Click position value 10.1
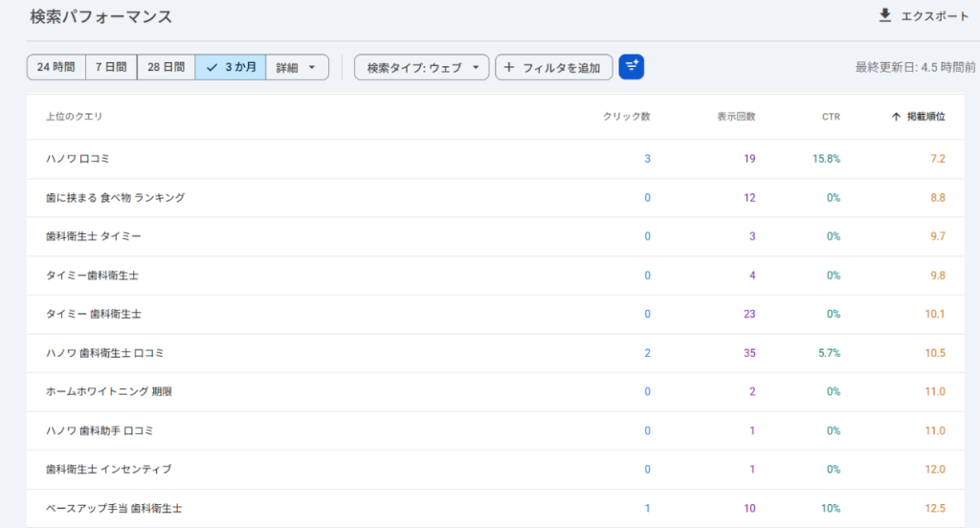 point(935,314)
